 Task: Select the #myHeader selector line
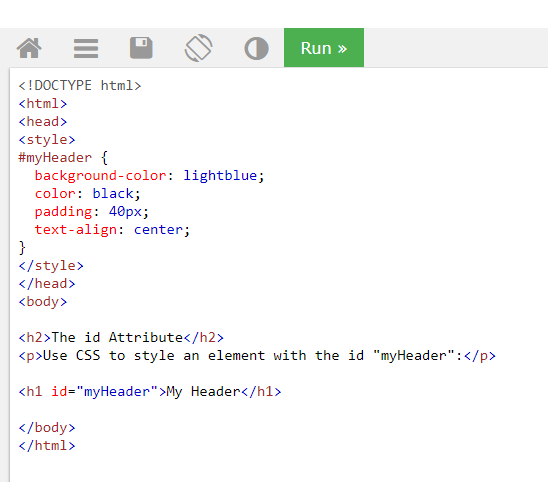click(x=63, y=158)
